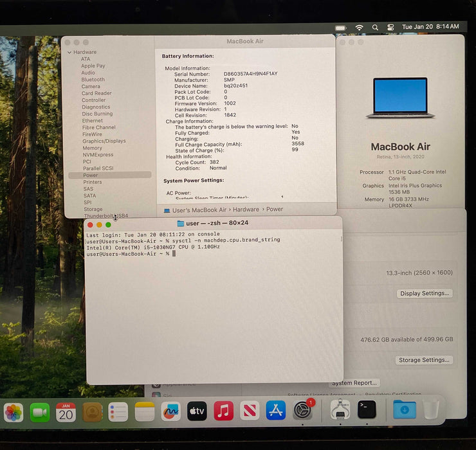476x450 pixels.
Task: Click Condition value Normal
Action: [218, 168]
